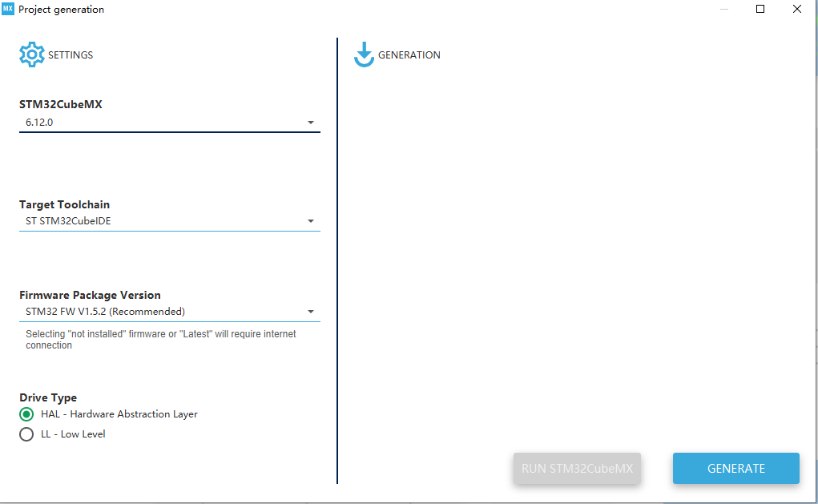Open the Firmware Package Version dropdown arrow
The image size is (818, 504).
pyautogui.click(x=312, y=311)
